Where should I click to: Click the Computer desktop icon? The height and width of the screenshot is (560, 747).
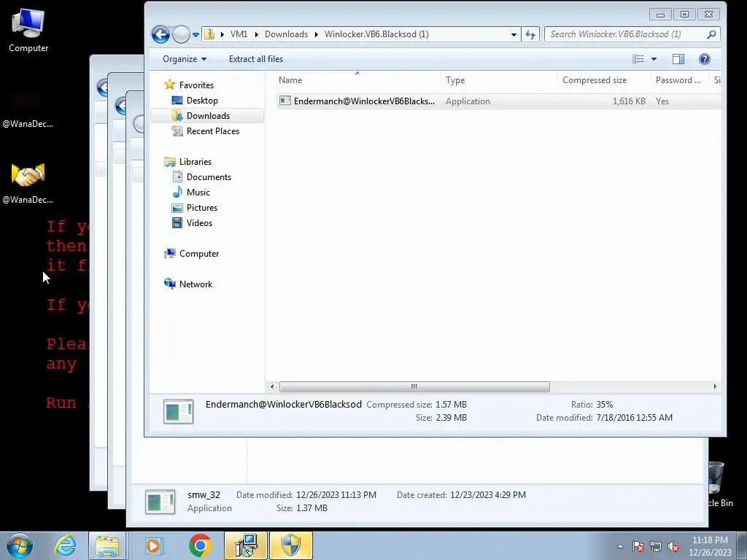pos(28,31)
